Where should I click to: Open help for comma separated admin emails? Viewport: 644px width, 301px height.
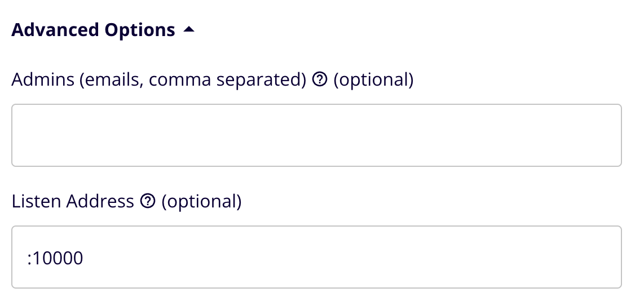pyautogui.click(x=319, y=81)
